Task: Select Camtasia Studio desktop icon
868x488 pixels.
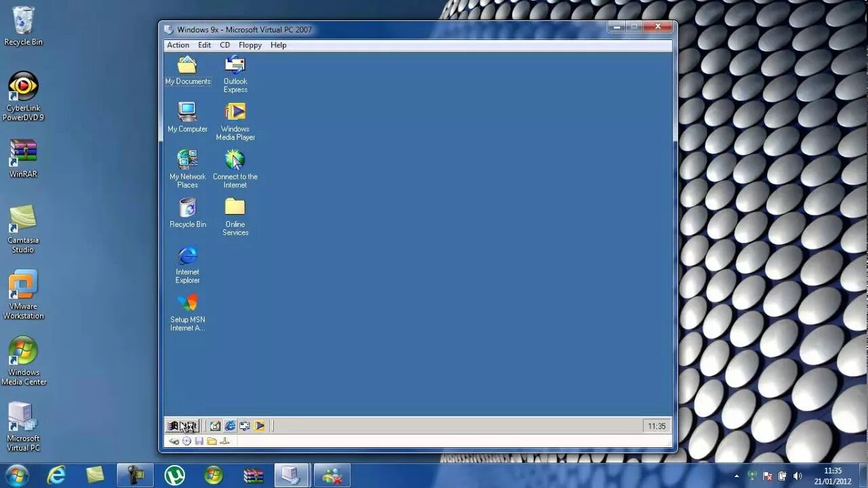Action: click(x=23, y=229)
